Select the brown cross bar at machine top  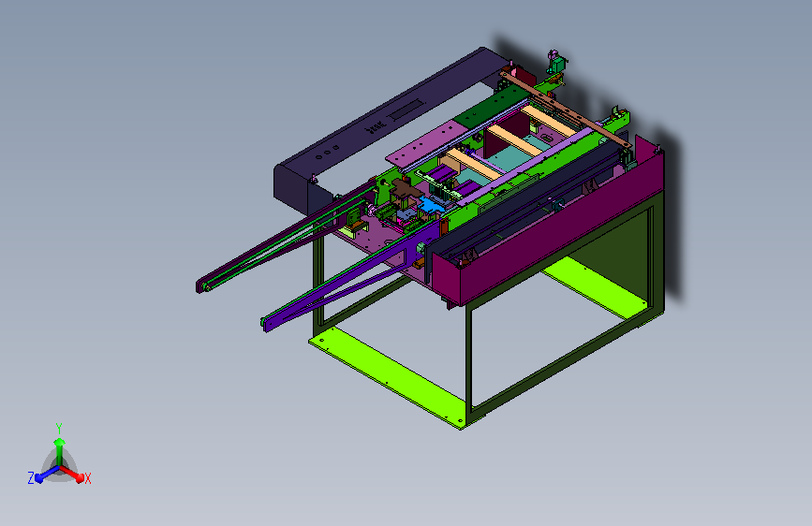pyautogui.click(x=566, y=110)
